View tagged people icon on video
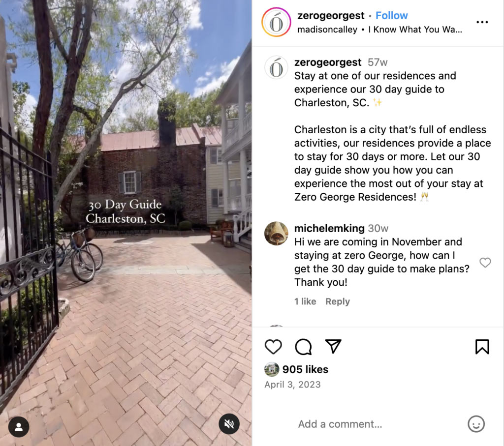Screen dimensions: 504x446 tap(19, 427)
